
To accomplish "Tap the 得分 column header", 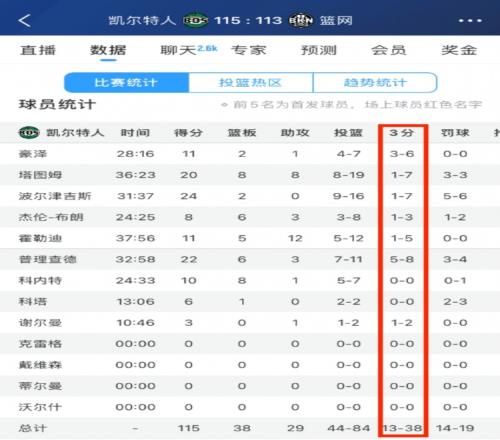I will click(x=188, y=133).
